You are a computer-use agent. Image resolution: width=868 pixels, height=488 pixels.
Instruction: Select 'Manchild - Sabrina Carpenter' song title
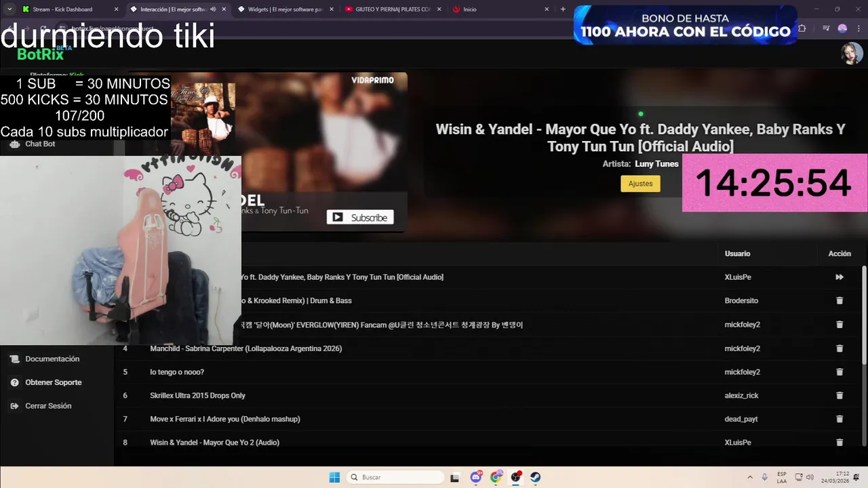(x=245, y=348)
